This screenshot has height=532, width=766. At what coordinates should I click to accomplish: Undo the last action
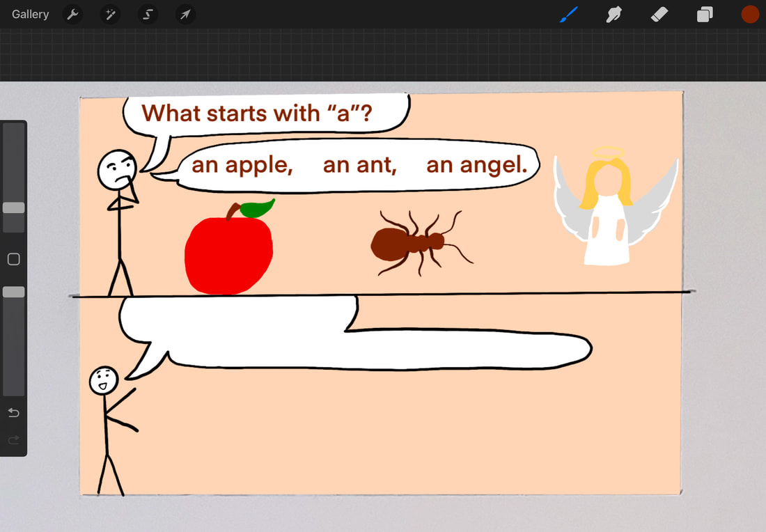pyautogui.click(x=14, y=414)
